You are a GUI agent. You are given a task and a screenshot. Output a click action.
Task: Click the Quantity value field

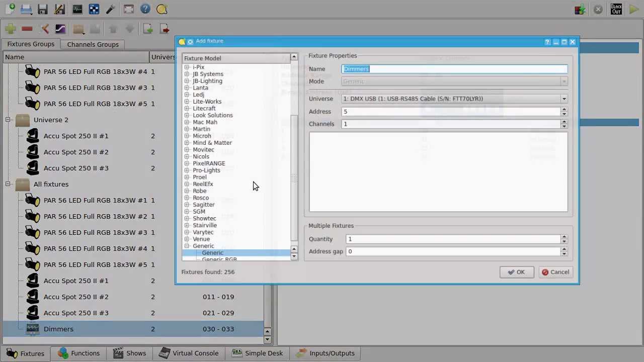(x=453, y=239)
